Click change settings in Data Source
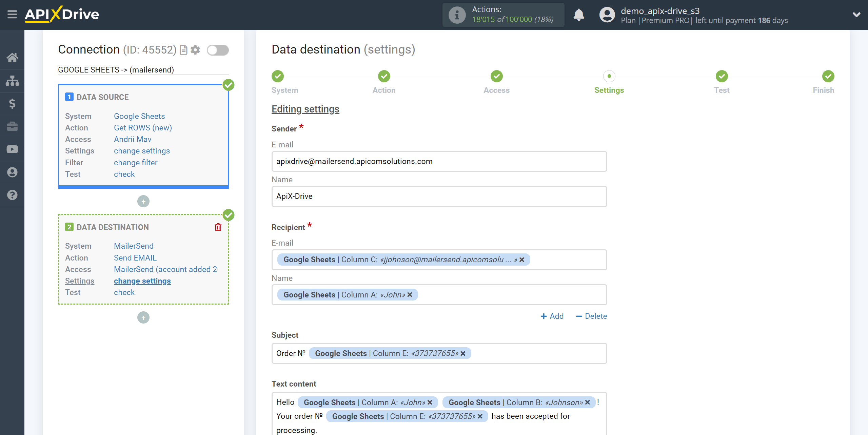The height and width of the screenshot is (435, 868). 142,151
